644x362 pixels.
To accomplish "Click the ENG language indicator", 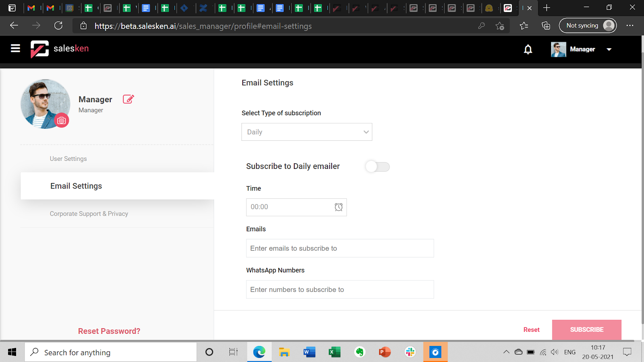I will pos(570,352).
